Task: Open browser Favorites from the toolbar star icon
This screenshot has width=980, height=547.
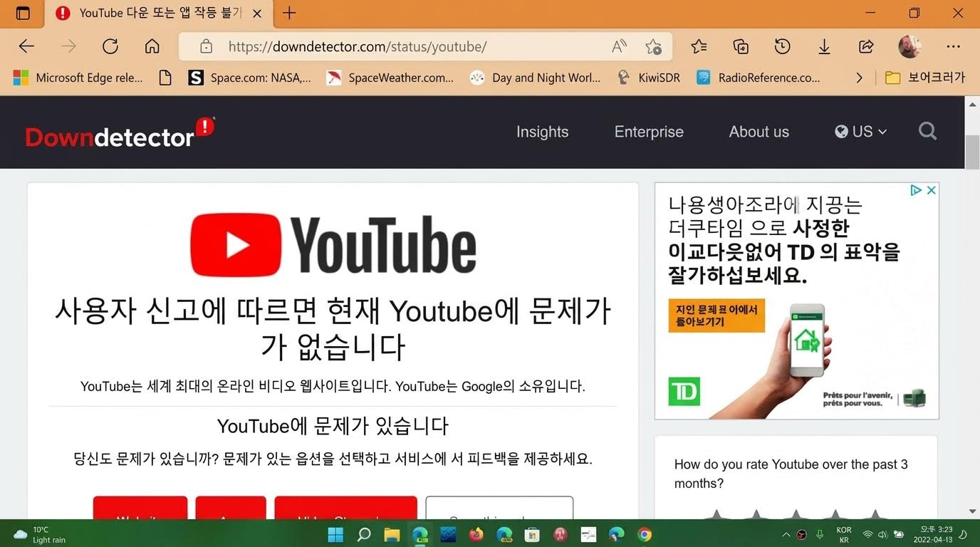Action: pyautogui.click(x=699, y=46)
